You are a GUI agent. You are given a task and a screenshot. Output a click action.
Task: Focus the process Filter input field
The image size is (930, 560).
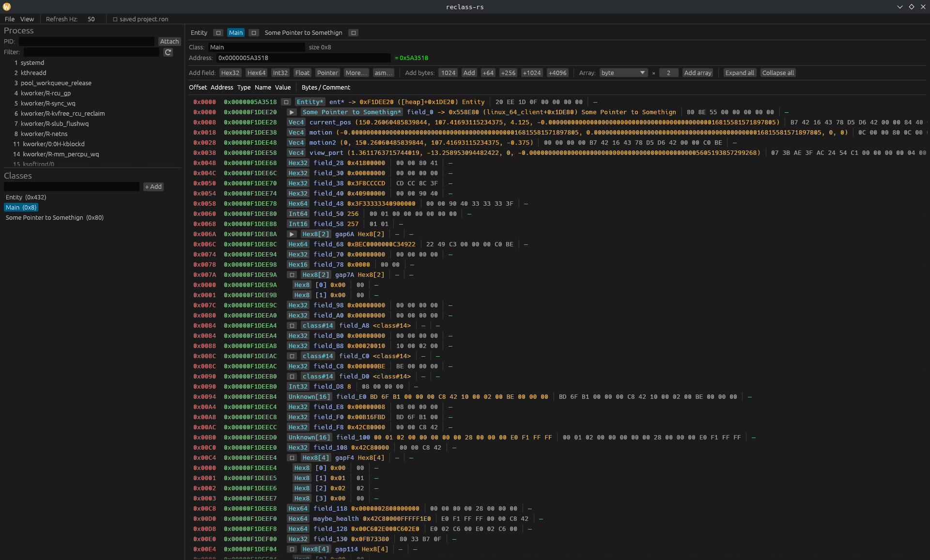92,52
